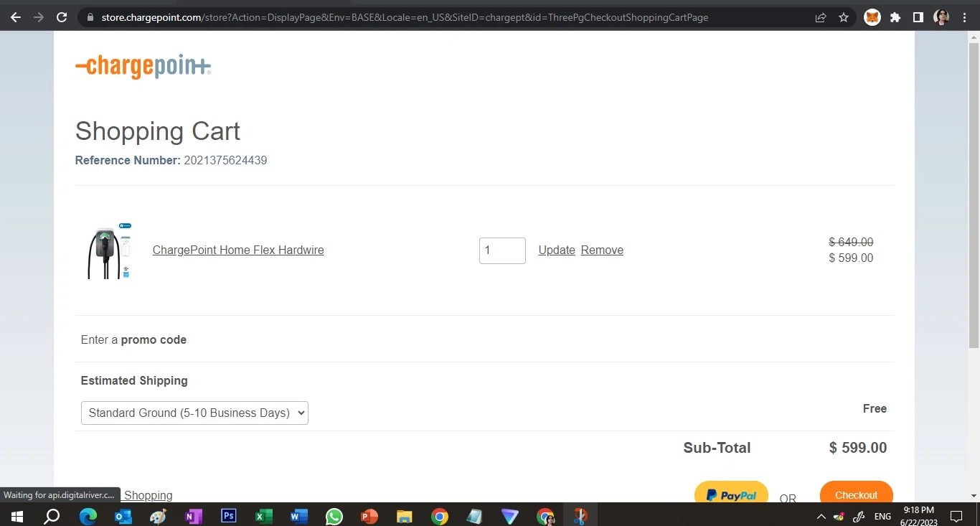Click the quantity input field

pos(502,250)
